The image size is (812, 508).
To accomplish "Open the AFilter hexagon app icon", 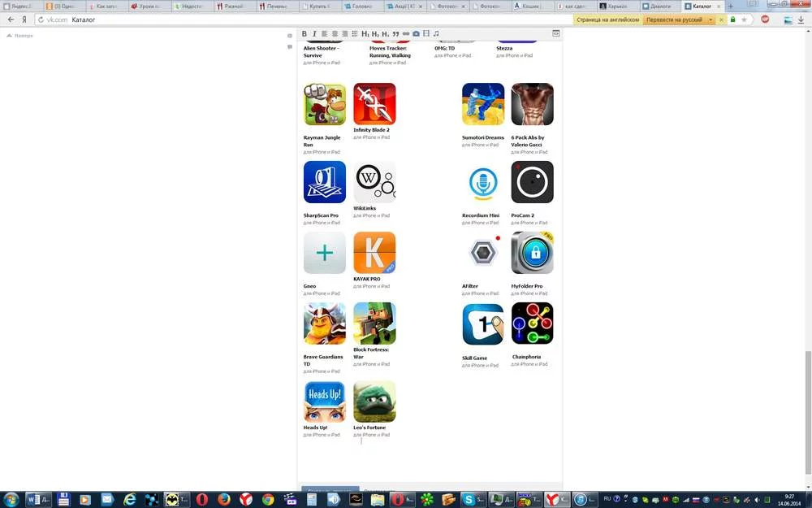I will point(483,253).
